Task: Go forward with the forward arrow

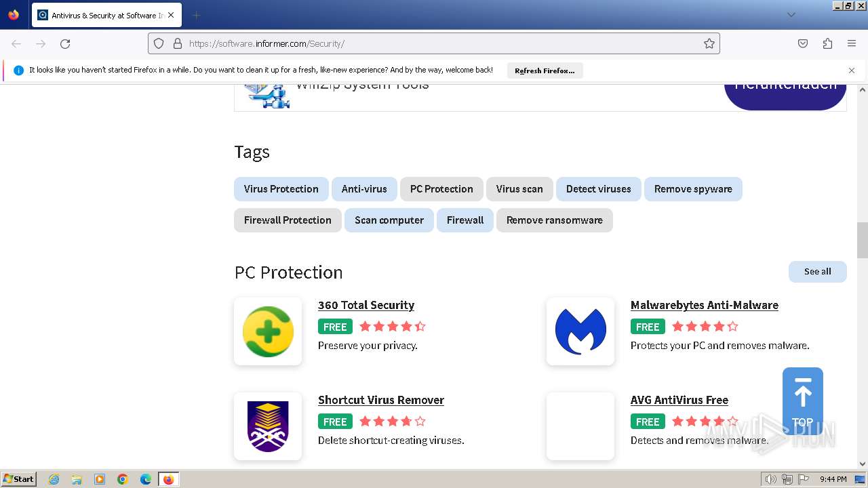Action: point(41,43)
